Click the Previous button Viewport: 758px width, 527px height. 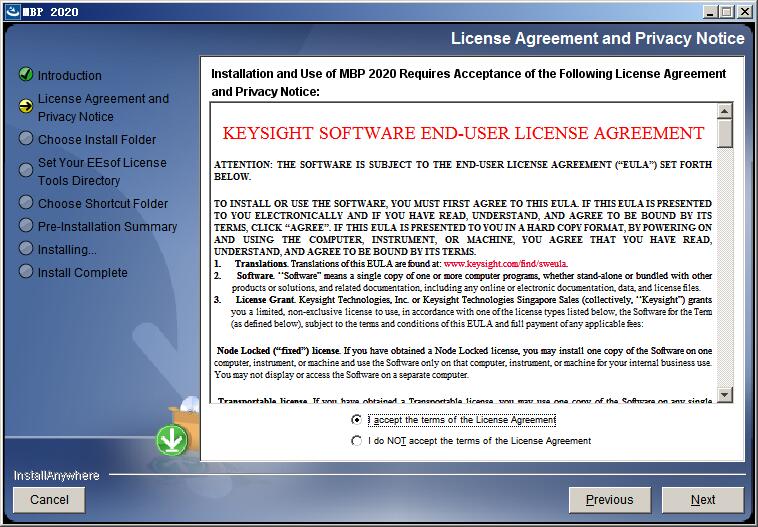[610, 500]
